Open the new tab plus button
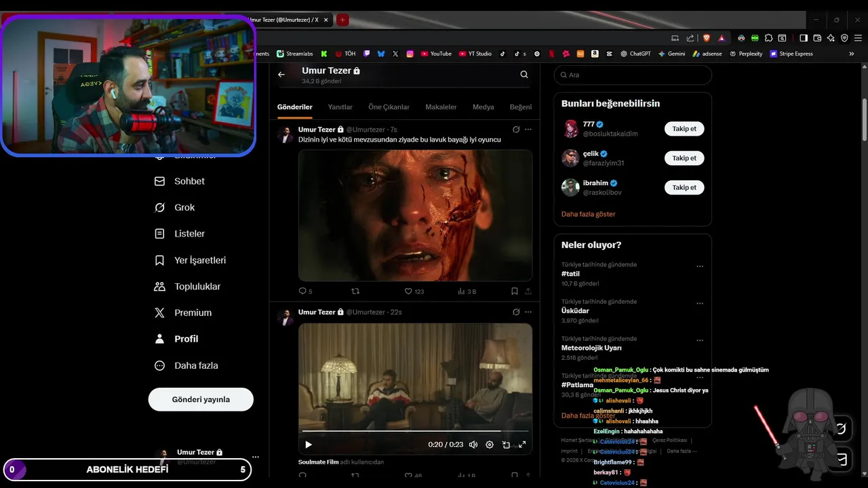 click(343, 20)
